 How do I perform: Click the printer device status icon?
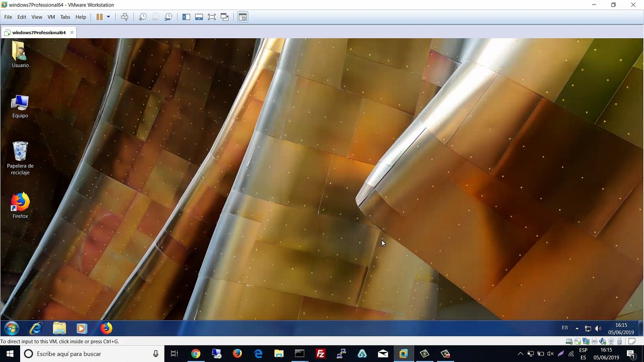coord(595,341)
